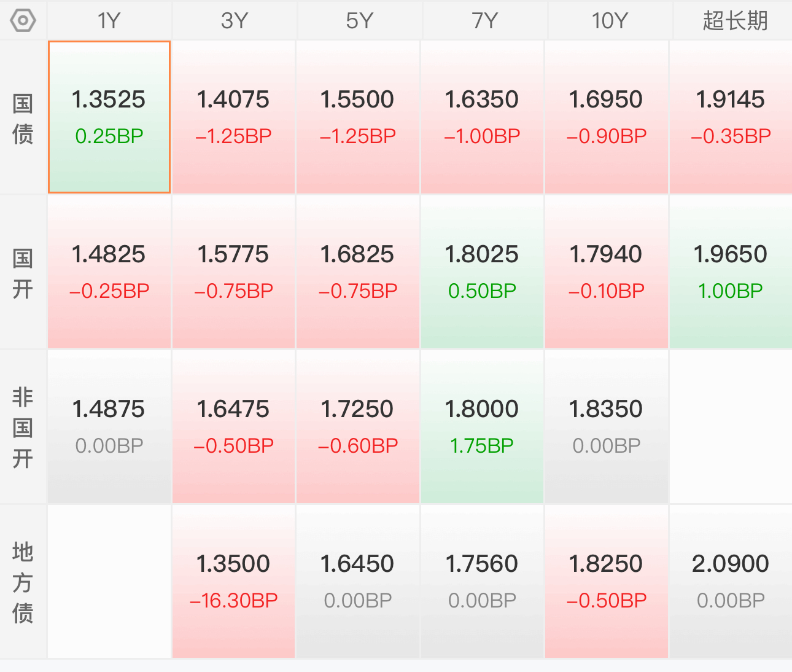Open the 非国开 row label
792x672 pixels.
23,428
